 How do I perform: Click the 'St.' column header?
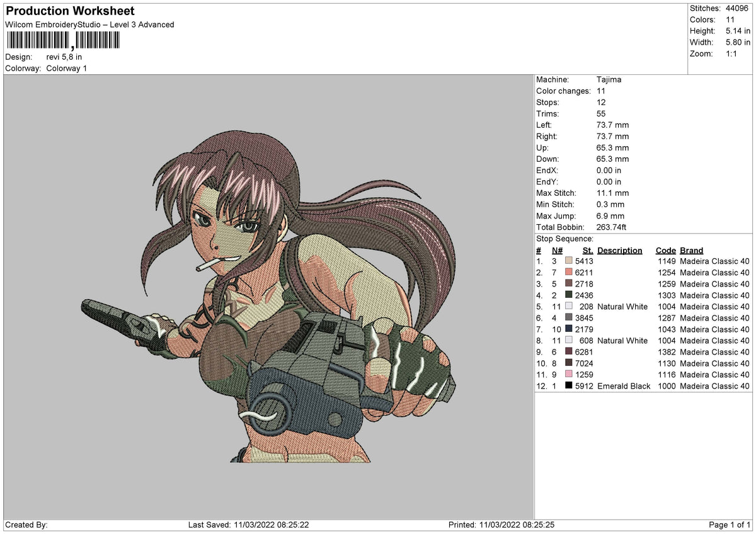coord(588,251)
